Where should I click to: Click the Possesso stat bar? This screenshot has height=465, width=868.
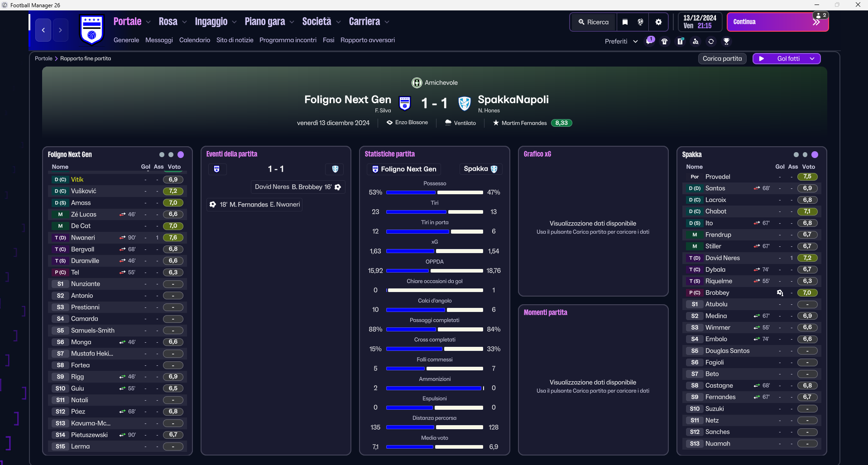coord(435,192)
